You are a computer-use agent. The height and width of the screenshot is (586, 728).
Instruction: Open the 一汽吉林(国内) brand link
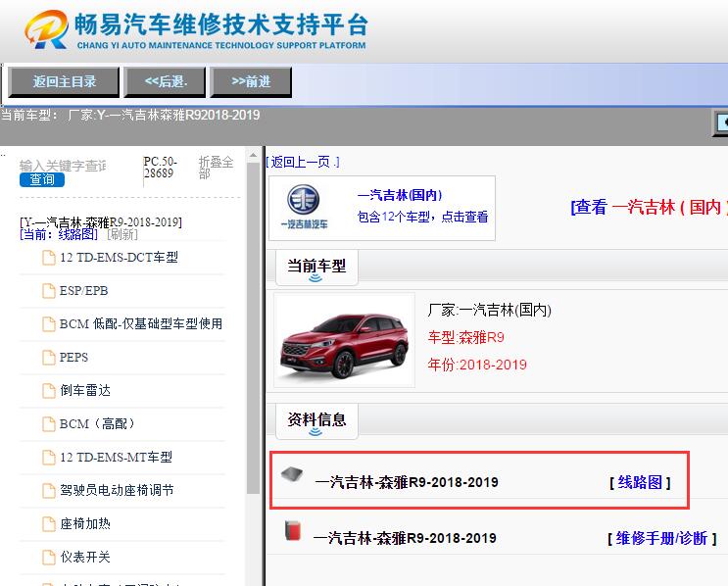(x=400, y=195)
